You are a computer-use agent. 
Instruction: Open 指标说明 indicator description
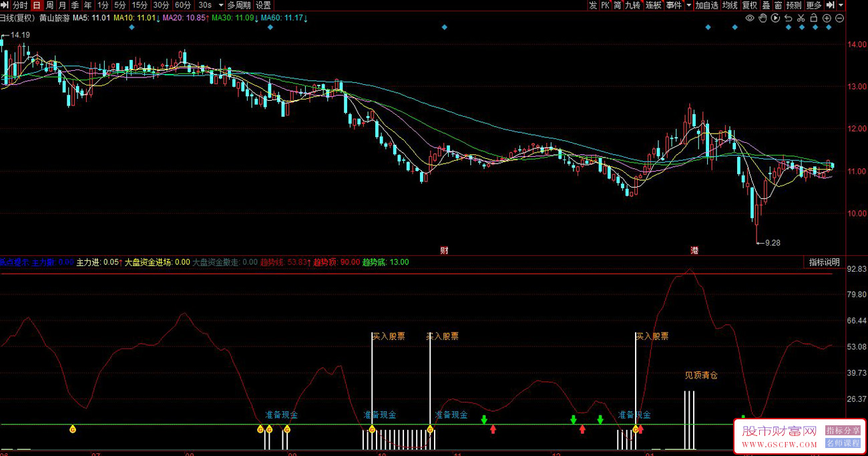[x=824, y=262]
